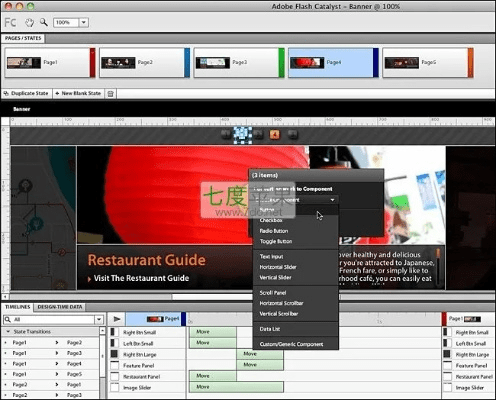Viewport: 496px width, 400px height.
Task: Select the Page1 state thumbnail
Action: tap(50, 63)
